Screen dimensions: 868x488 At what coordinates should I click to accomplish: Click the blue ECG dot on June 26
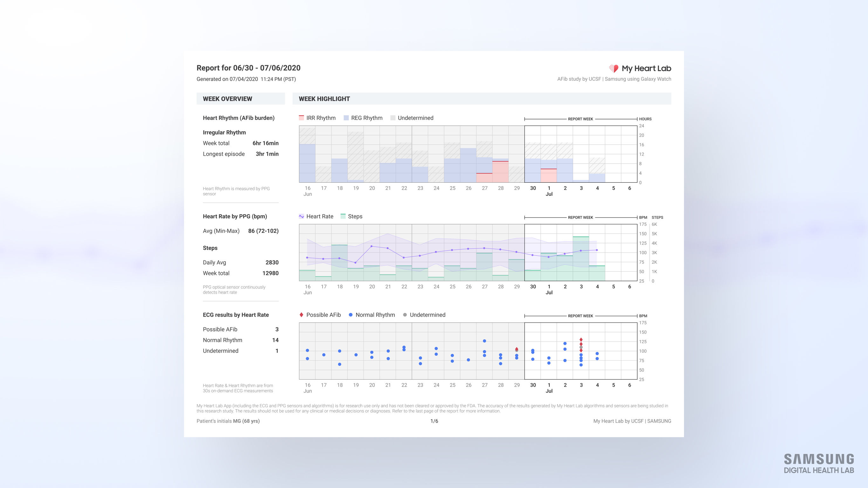[x=468, y=360]
